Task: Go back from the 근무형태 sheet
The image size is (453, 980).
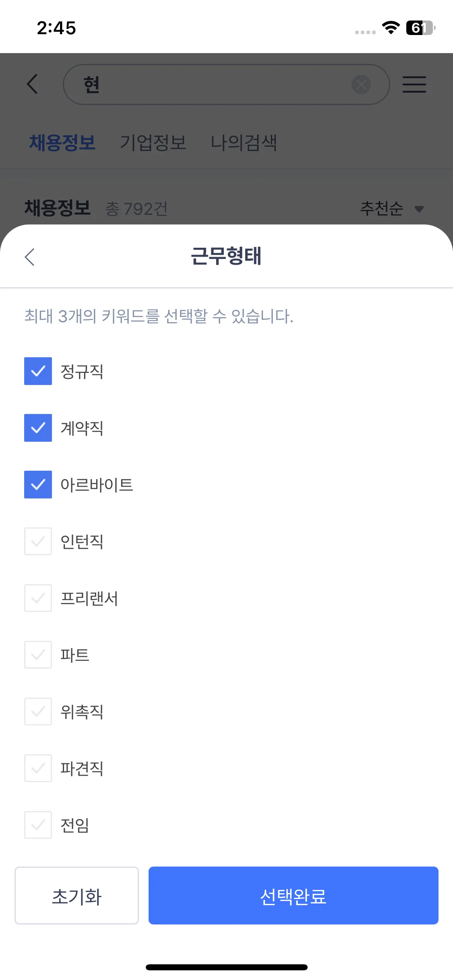Action: pyautogui.click(x=30, y=257)
